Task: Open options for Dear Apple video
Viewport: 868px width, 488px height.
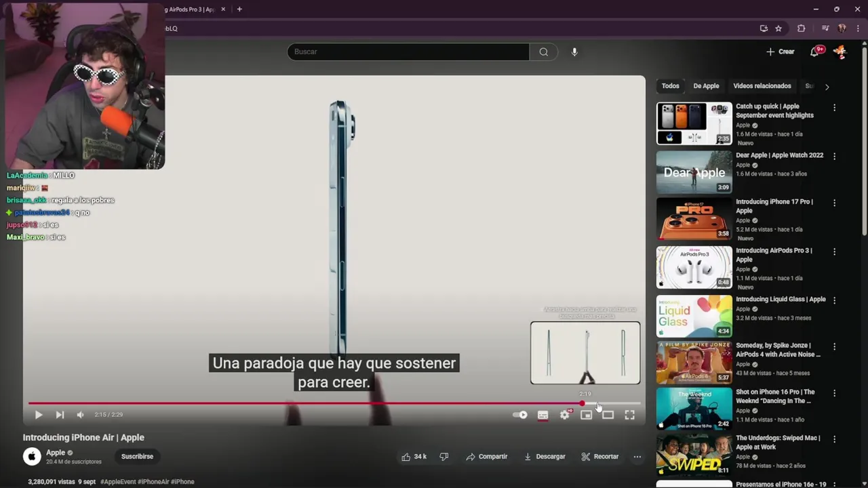Action: tap(834, 156)
